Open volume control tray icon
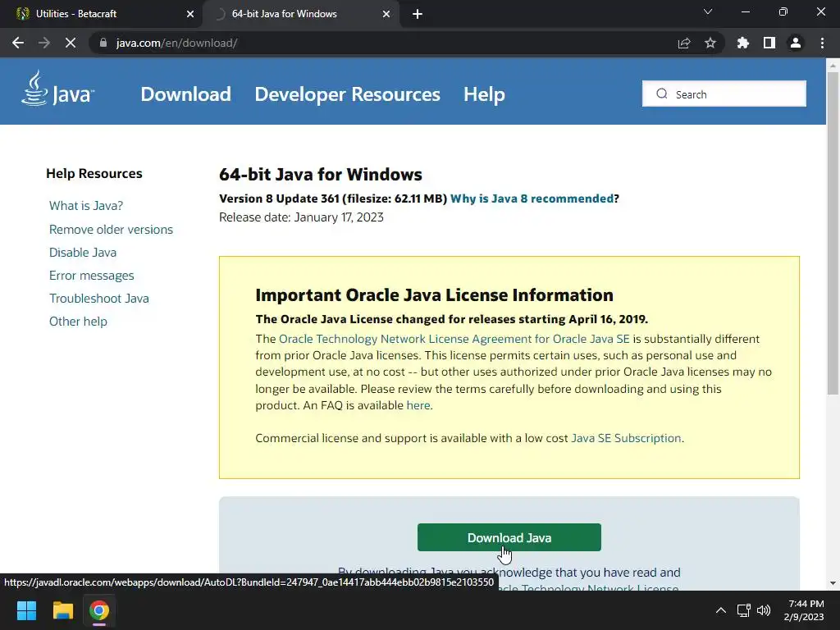 point(764,610)
